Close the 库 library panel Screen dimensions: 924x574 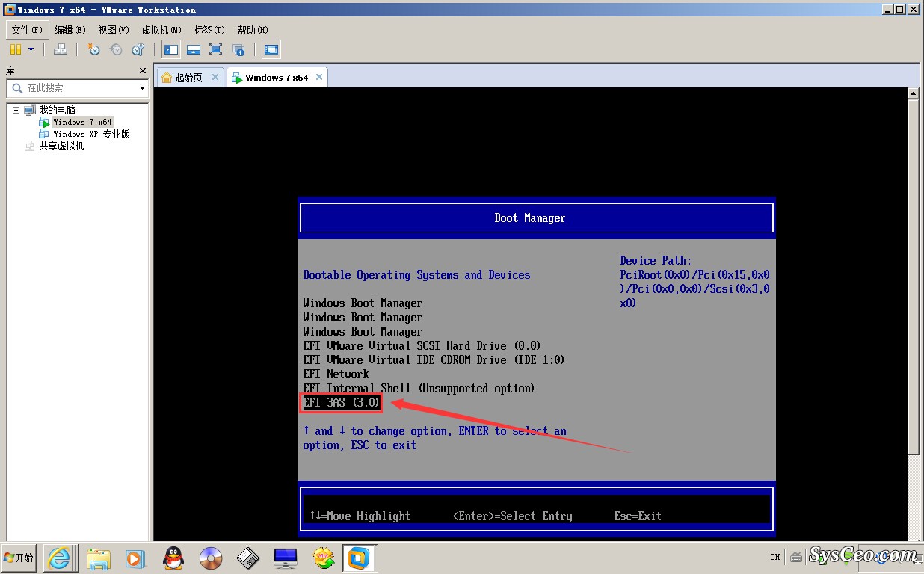tap(143, 70)
